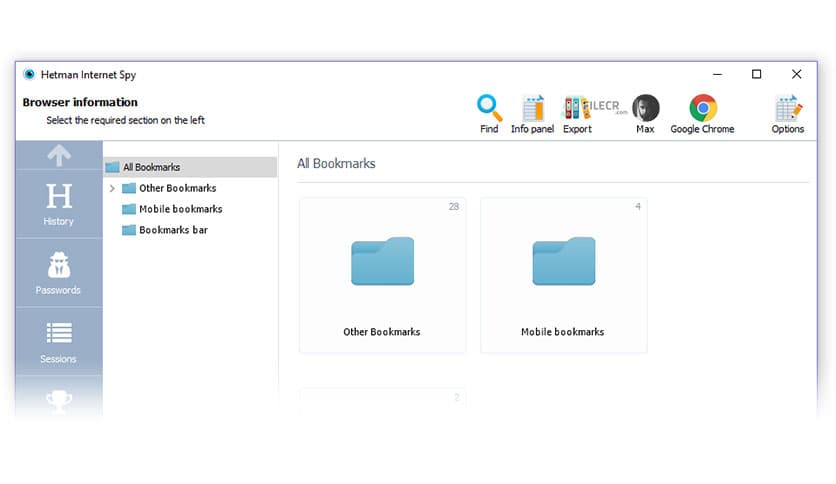Toggle the Info panel
The width and height of the screenshot is (836, 484).
point(532,114)
